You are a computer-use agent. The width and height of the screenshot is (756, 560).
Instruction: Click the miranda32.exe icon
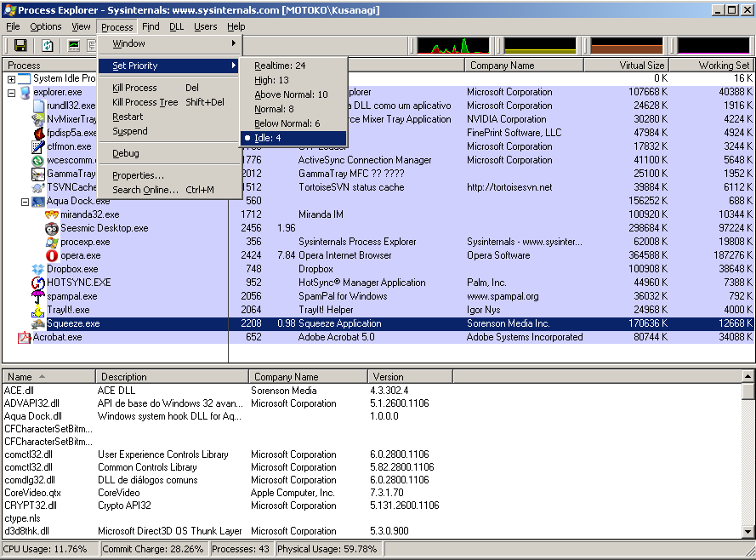[x=52, y=214]
